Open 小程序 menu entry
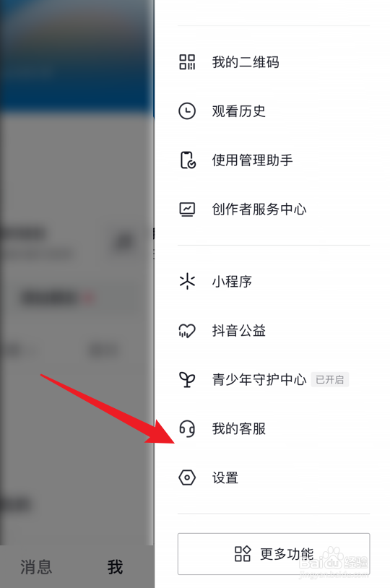 click(x=274, y=281)
